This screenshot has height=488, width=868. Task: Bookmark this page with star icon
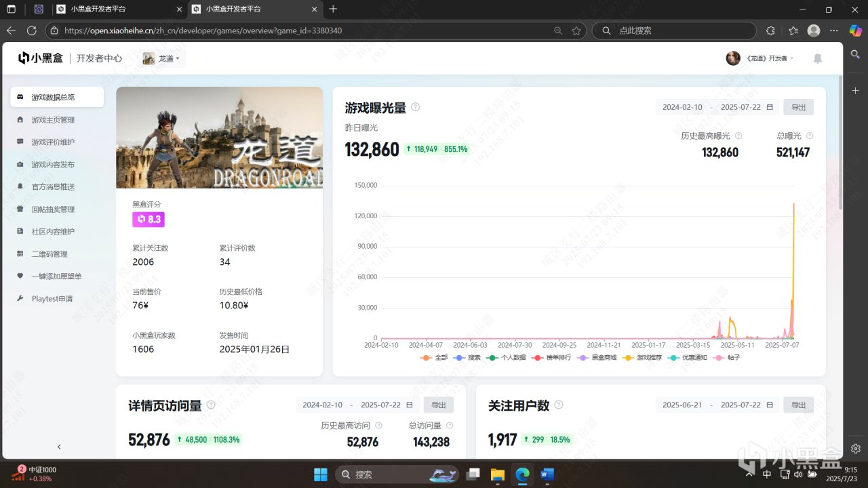576,30
